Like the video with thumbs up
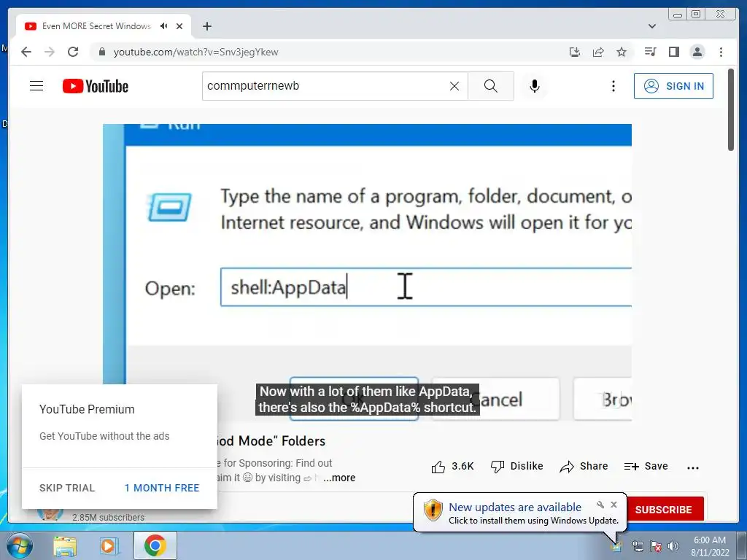747x560 pixels. pos(452,467)
